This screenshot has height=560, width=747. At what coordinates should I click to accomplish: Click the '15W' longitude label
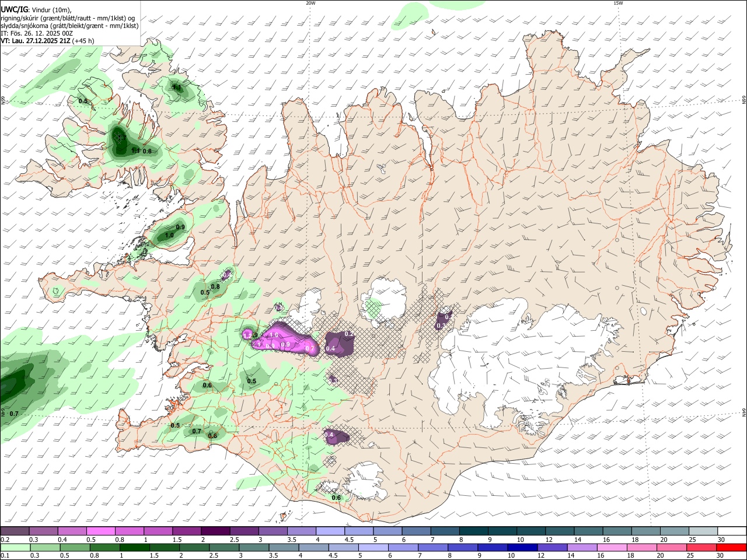pos(618,3)
